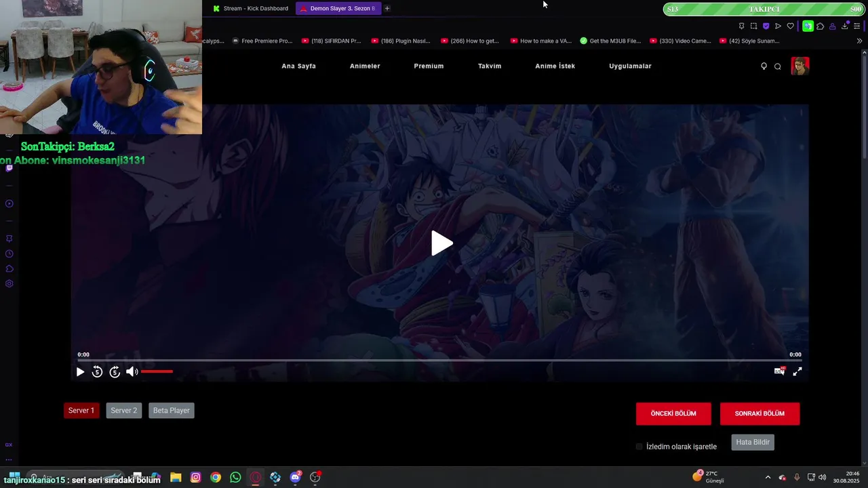Open Ana Sayfa in site navigation
Image resolution: width=868 pixels, height=488 pixels.
[299, 66]
